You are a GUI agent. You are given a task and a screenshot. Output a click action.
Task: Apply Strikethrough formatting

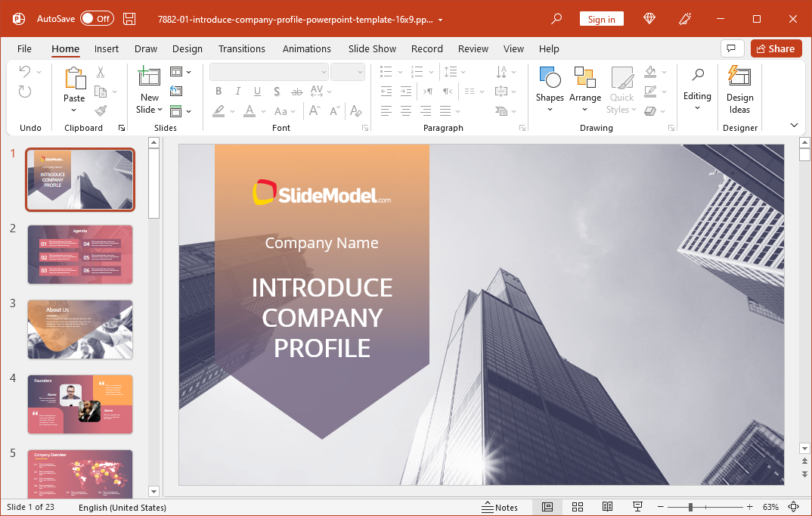pos(277,91)
